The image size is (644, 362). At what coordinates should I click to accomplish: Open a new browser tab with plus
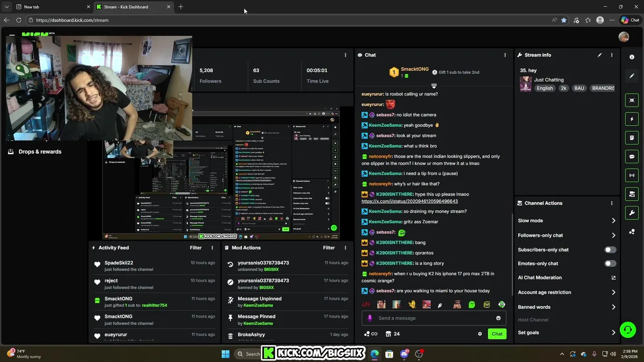[x=181, y=7]
